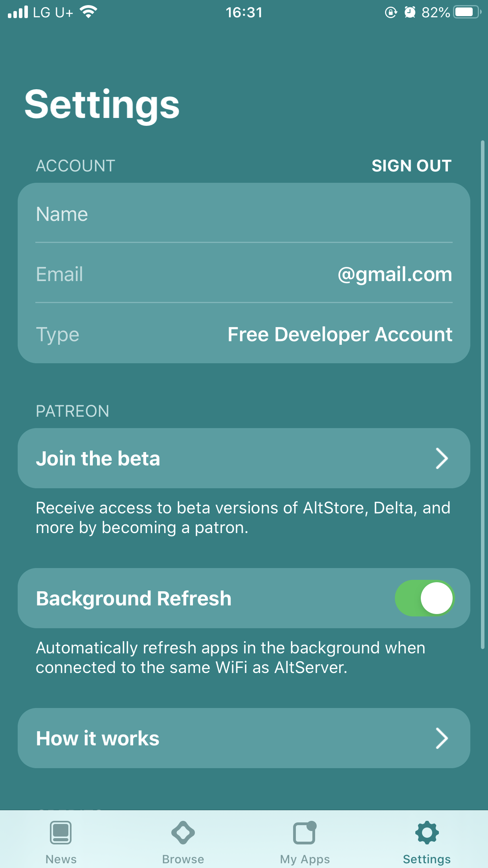Open the My Apps tab icon
Viewport: 488px width, 868px height.
coord(305,832)
